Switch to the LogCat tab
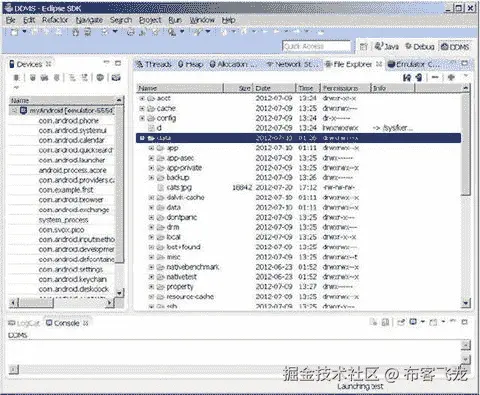480x395 pixels. pos(24,323)
